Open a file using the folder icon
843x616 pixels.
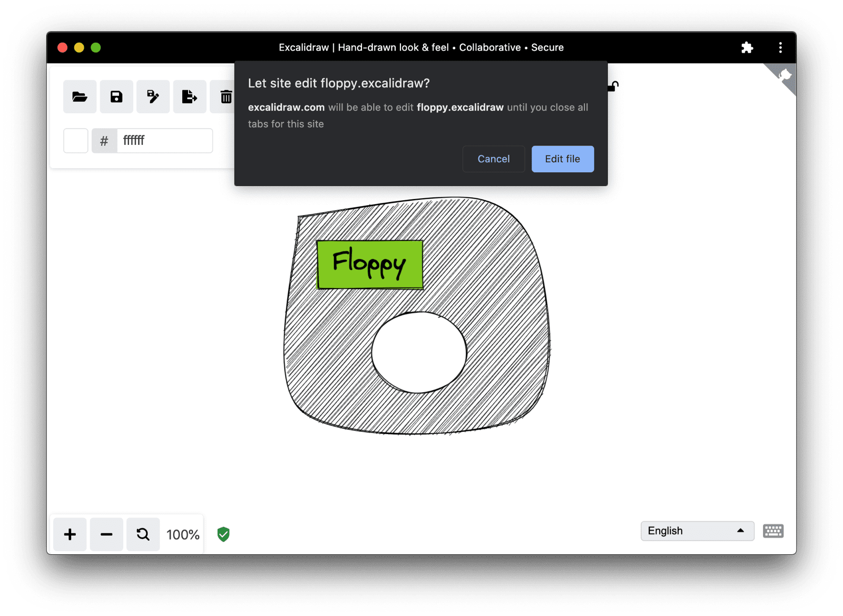pos(80,96)
